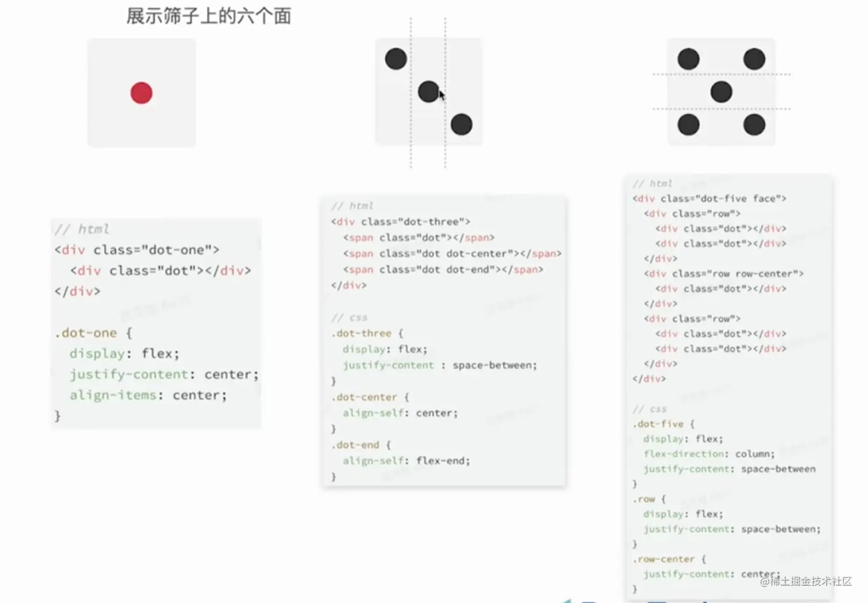Click the row row-center div line
The height and width of the screenshot is (603, 868).
(x=724, y=274)
